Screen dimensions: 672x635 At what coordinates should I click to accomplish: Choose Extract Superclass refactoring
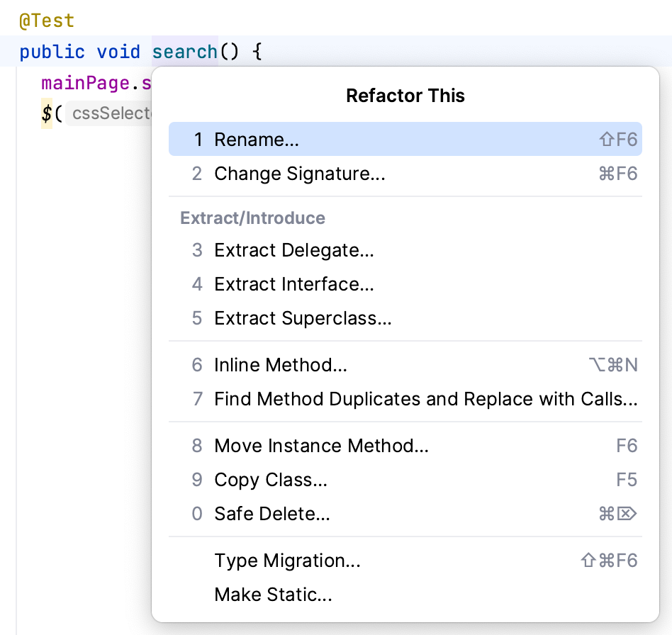point(303,318)
